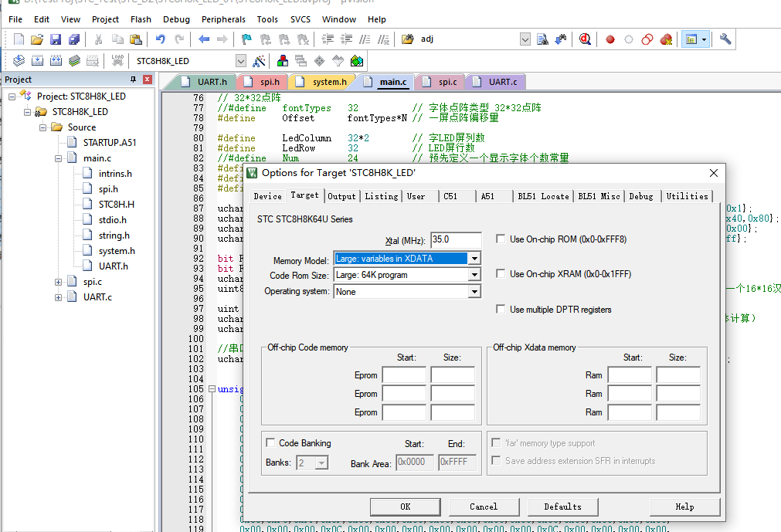Image resolution: width=781 pixels, height=532 pixels.
Task: Click the Batch Build icon
Action: coord(74,61)
